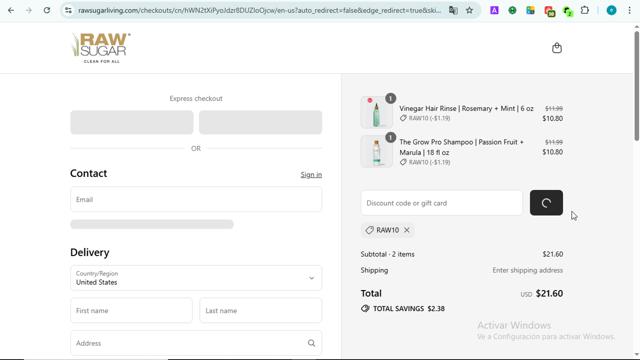This screenshot has height=360, width=640.
Task: Focus the First name field
Action: tap(131, 310)
